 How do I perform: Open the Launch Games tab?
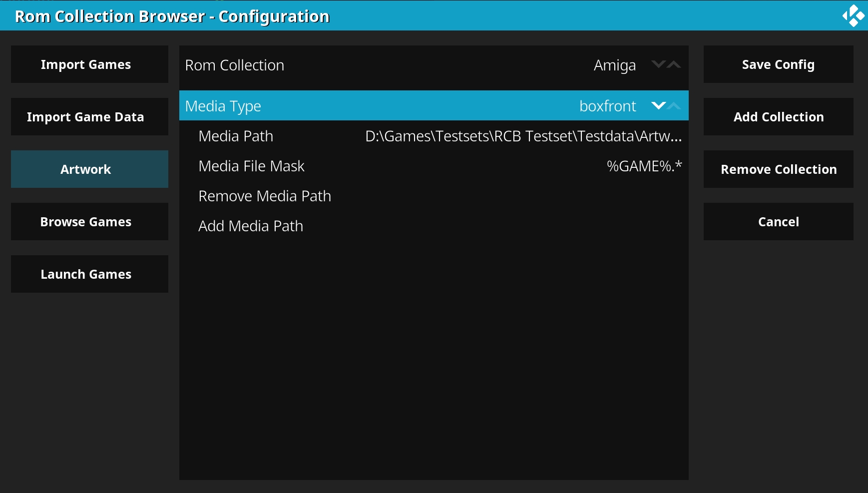[x=89, y=274]
